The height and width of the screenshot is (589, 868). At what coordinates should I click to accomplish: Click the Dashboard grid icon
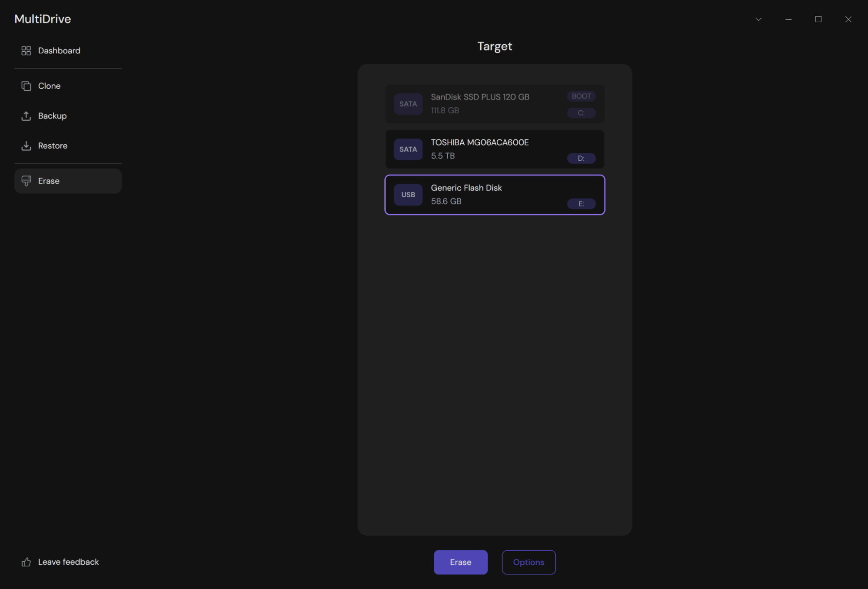coord(26,51)
